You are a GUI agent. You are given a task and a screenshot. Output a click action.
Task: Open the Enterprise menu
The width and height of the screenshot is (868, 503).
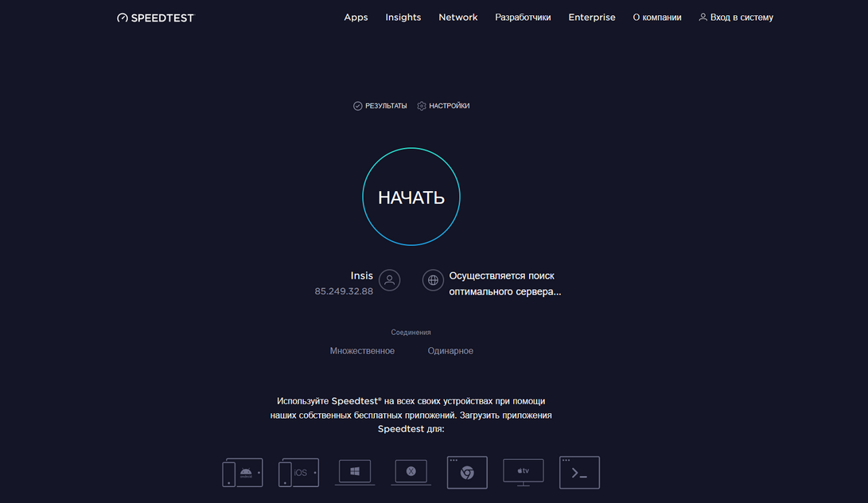click(592, 18)
